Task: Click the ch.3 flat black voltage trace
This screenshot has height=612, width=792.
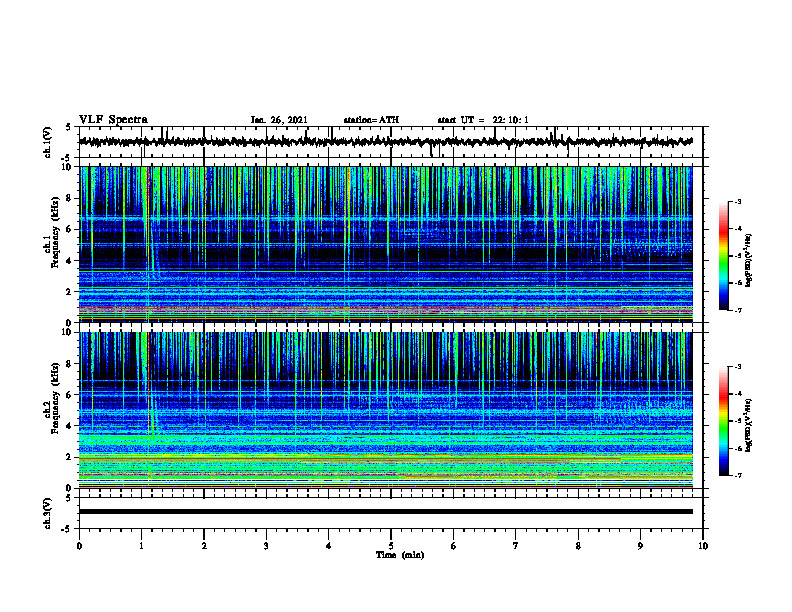Action: click(x=385, y=512)
